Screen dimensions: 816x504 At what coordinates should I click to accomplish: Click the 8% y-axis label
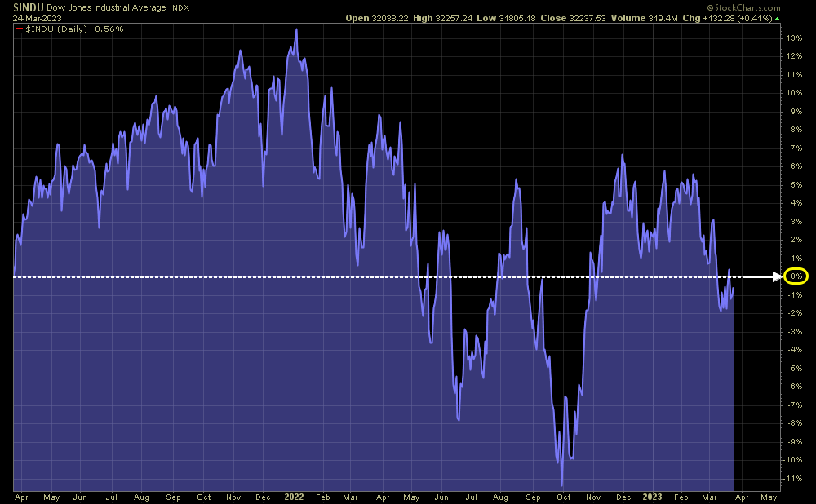point(796,130)
